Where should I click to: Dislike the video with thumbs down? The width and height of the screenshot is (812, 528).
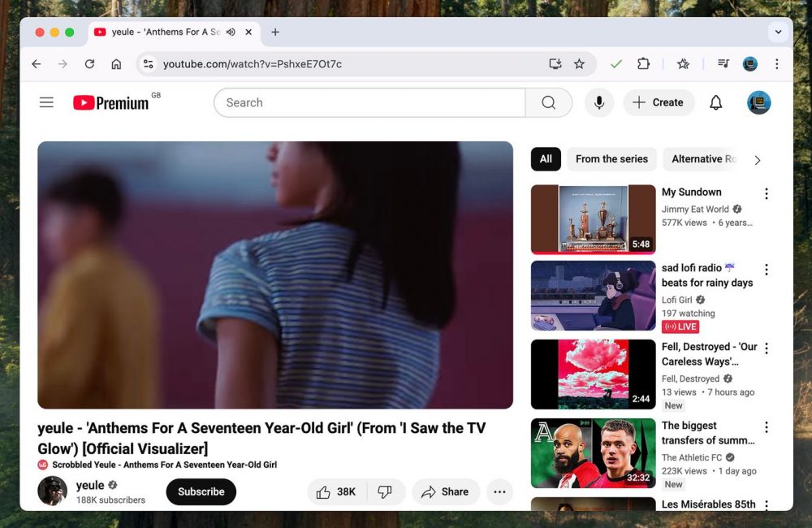[x=386, y=491]
